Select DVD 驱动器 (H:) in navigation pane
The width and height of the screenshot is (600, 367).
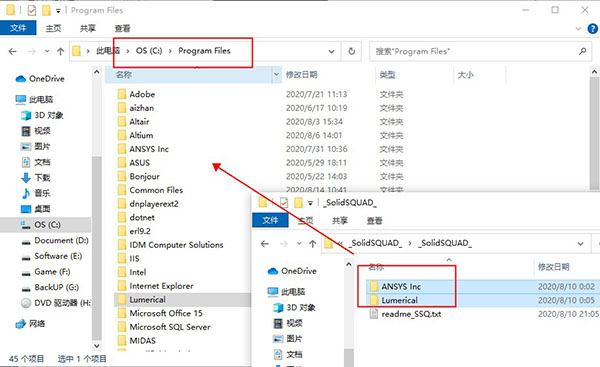(55, 303)
